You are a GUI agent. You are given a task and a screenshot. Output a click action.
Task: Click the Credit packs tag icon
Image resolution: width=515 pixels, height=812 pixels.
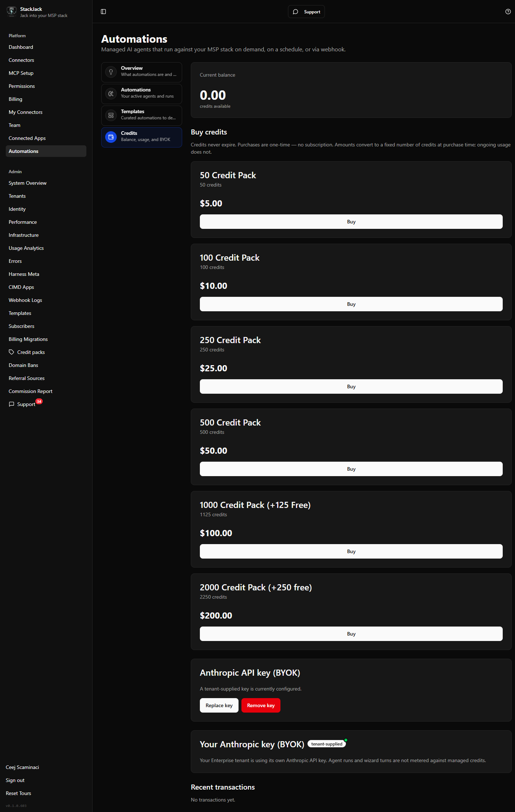click(12, 352)
